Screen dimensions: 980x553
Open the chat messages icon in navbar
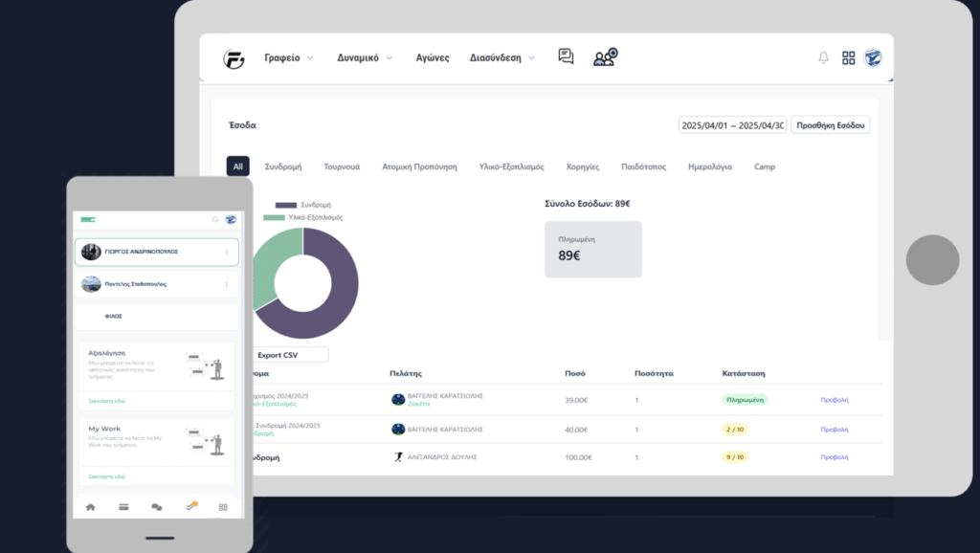pos(566,57)
